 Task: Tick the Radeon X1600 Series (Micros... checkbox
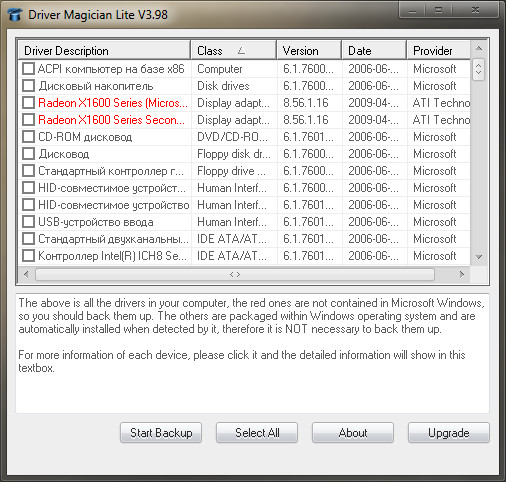pos(28,103)
